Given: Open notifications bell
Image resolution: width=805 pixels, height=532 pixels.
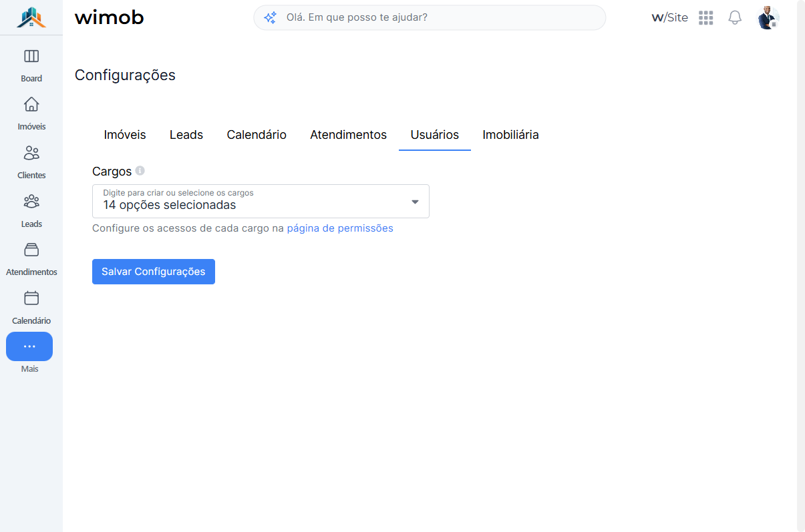Looking at the screenshot, I should pyautogui.click(x=735, y=18).
